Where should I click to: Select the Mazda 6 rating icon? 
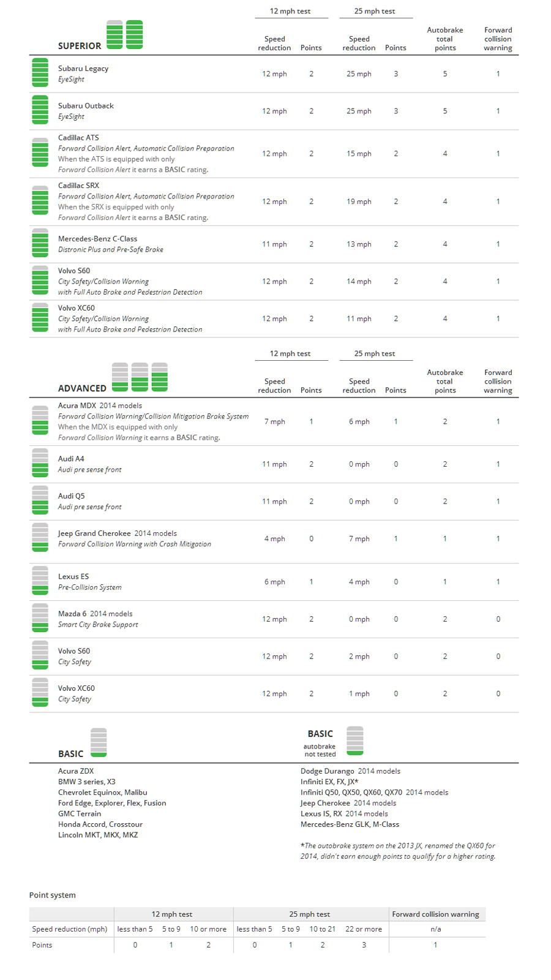pyautogui.click(x=40, y=618)
